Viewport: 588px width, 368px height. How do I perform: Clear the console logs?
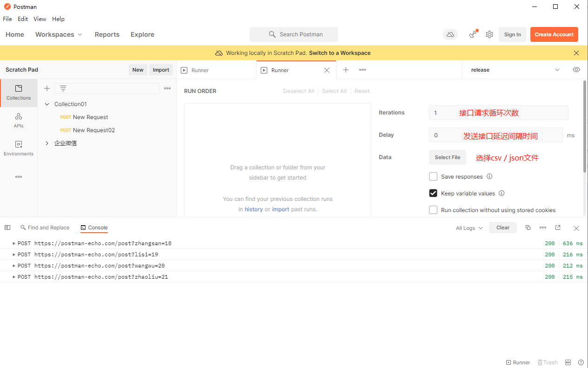503,227
